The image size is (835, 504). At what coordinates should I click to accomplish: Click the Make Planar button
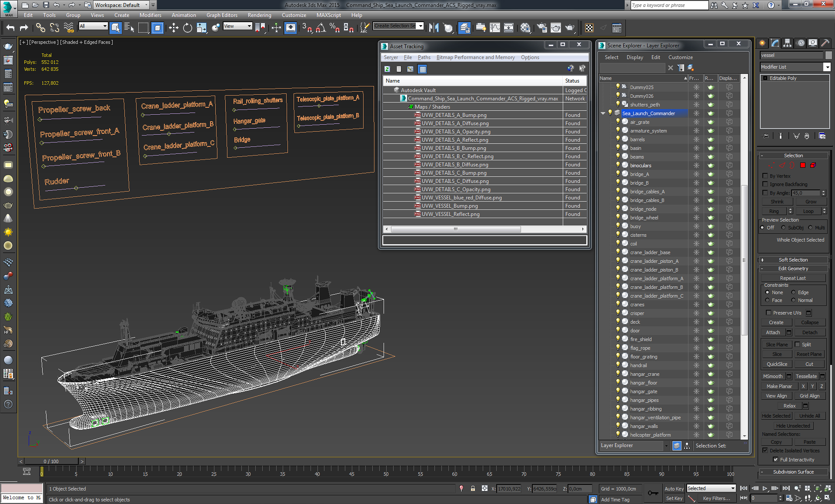pyautogui.click(x=779, y=386)
